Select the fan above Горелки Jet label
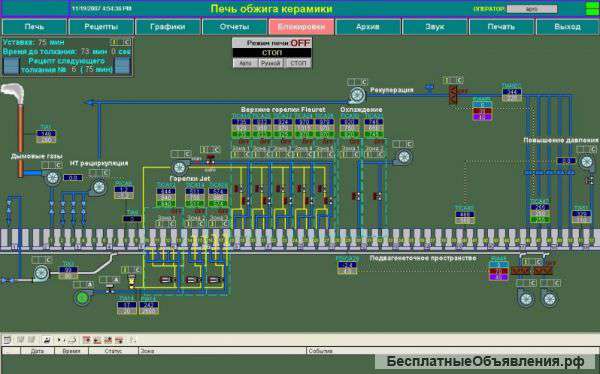Image resolution: width=600 pixels, height=374 pixels. 179,167
